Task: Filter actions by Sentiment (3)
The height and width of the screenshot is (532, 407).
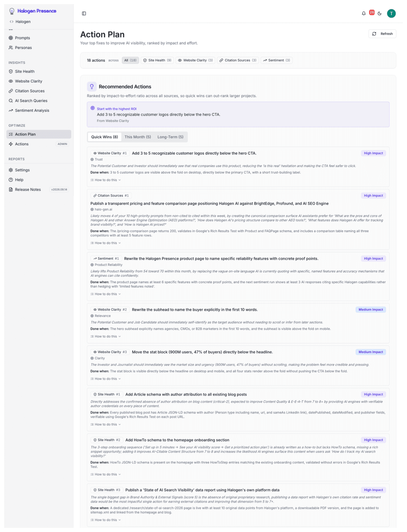Action: coord(277,60)
